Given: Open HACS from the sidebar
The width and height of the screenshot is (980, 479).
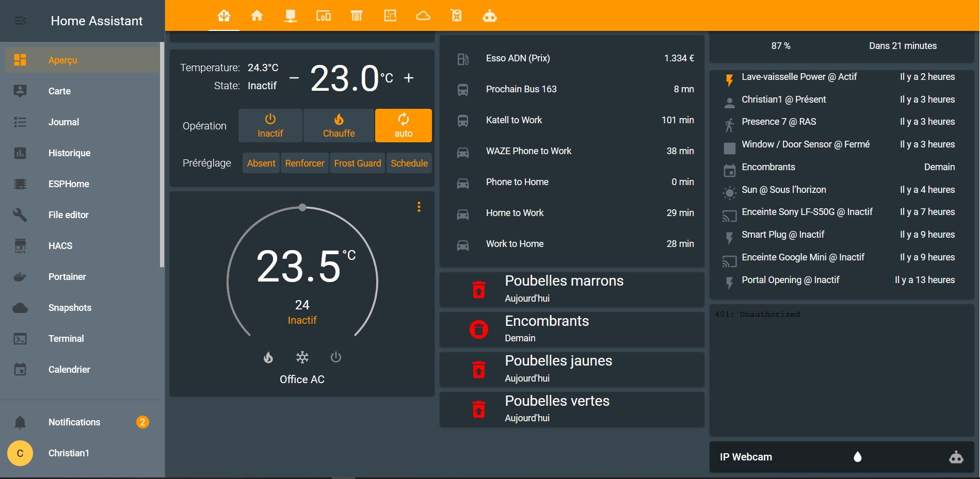Looking at the screenshot, I should coord(60,246).
